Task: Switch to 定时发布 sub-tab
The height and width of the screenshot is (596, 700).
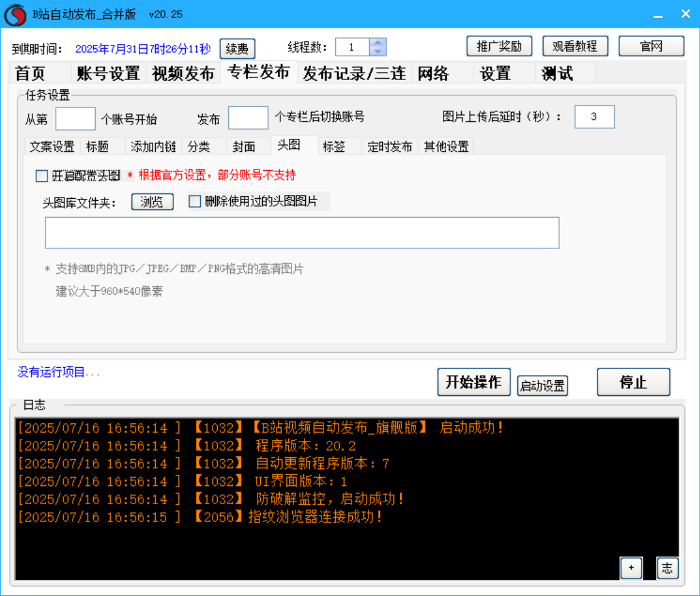Action: click(390, 146)
